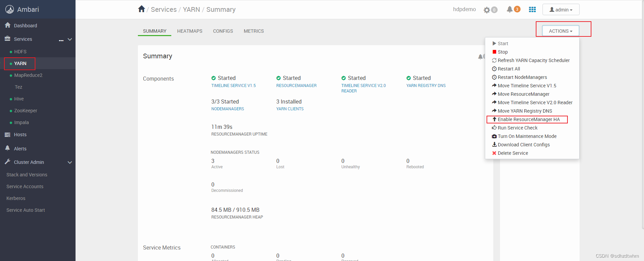
Task: Click the home icon in breadcrumb
Action: point(142,9)
